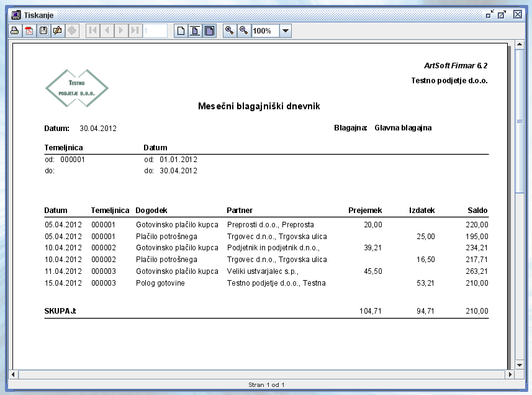Image resolution: width=532 pixels, height=395 pixels.
Task: Click the document-with-pencil icon beside save
Action: coord(58,30)
